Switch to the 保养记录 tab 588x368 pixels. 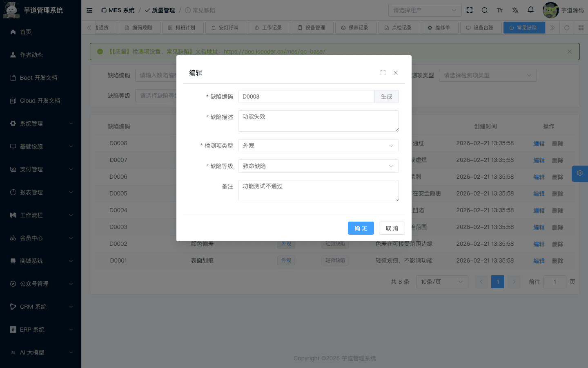click(356, 27)
